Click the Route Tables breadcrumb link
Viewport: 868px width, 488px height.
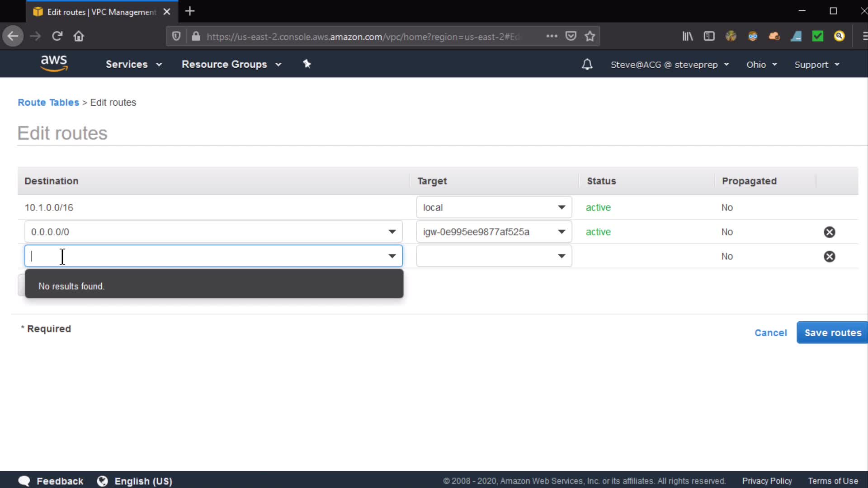[48, 103]
